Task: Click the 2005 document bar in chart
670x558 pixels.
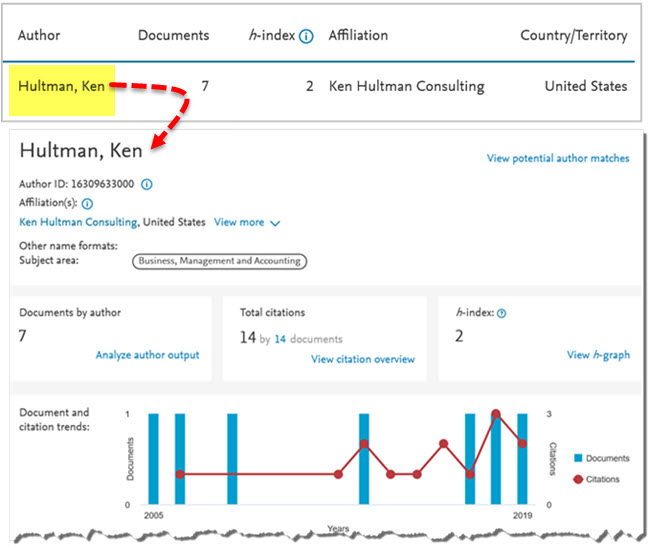Action: tap(153, 458)
